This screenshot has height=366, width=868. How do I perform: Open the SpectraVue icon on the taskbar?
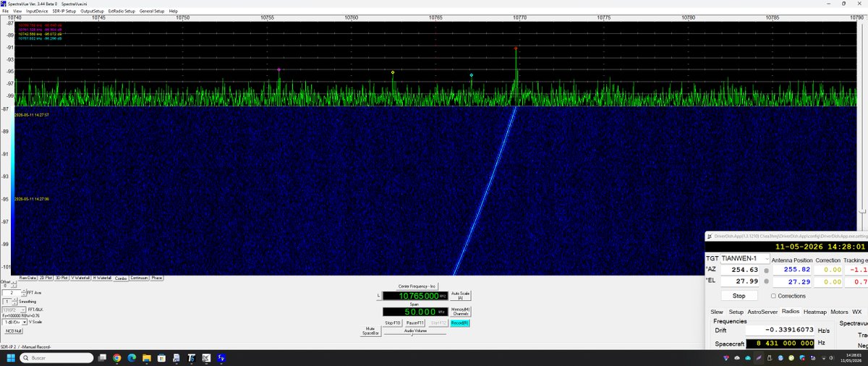[221, 357]
